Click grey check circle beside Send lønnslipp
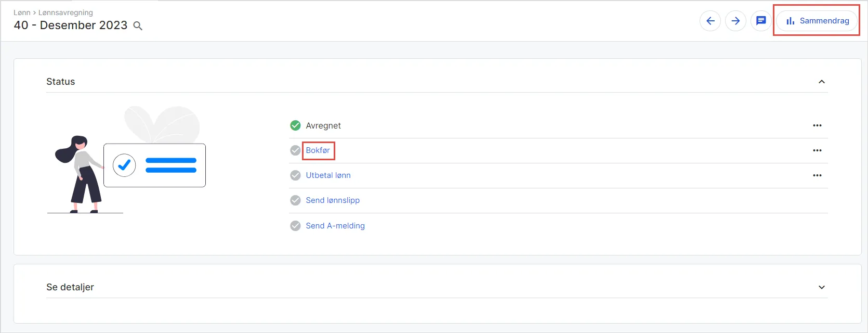 pos(295,200)
